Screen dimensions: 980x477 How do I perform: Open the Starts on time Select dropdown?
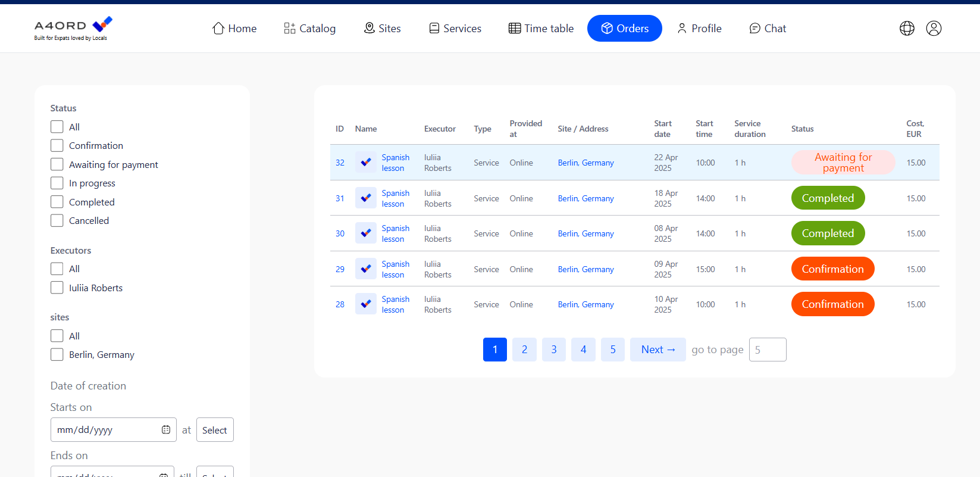(215, 430)
